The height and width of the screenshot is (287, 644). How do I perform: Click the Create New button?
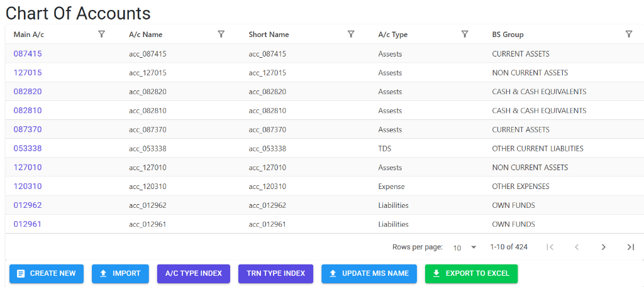(47, 273)
